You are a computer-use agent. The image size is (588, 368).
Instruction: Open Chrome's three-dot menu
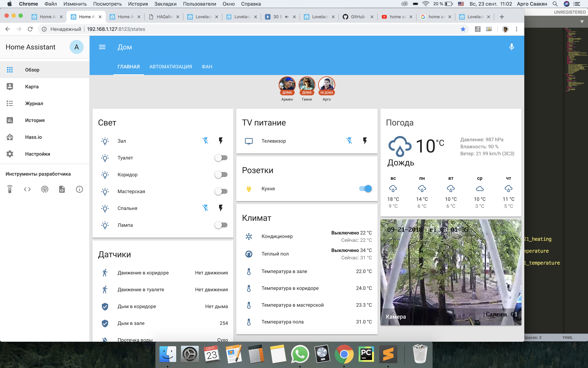click(517, 29)
